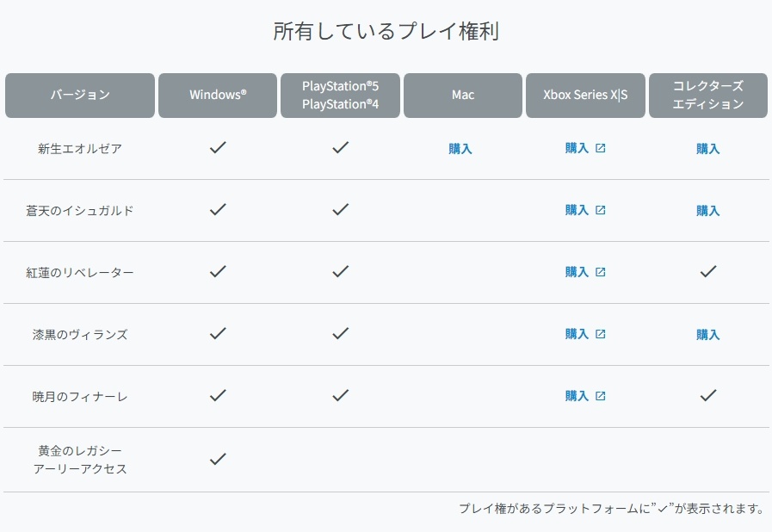Click external link icon in 暁月のフィナーレ Xbox row
Image resolution: width=772 pixels, height=532 pixels.
601,396
